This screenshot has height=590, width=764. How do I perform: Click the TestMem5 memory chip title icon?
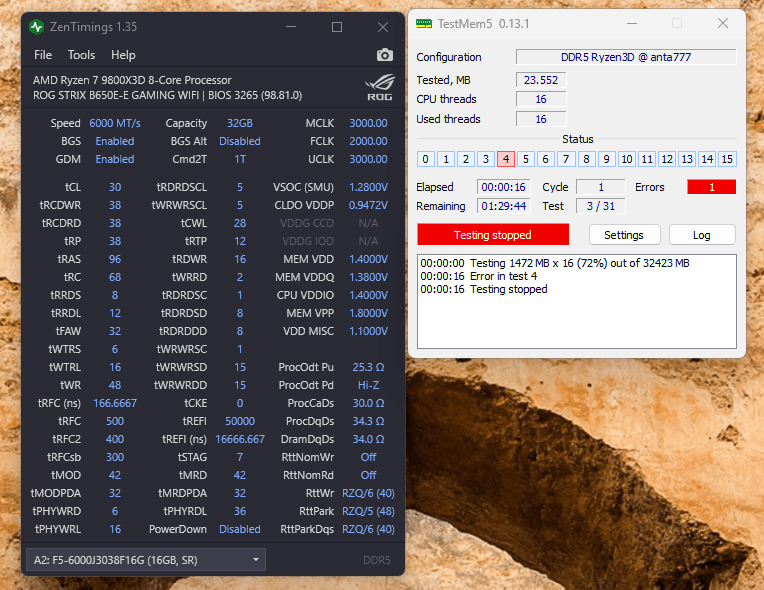tap(424, 24)
